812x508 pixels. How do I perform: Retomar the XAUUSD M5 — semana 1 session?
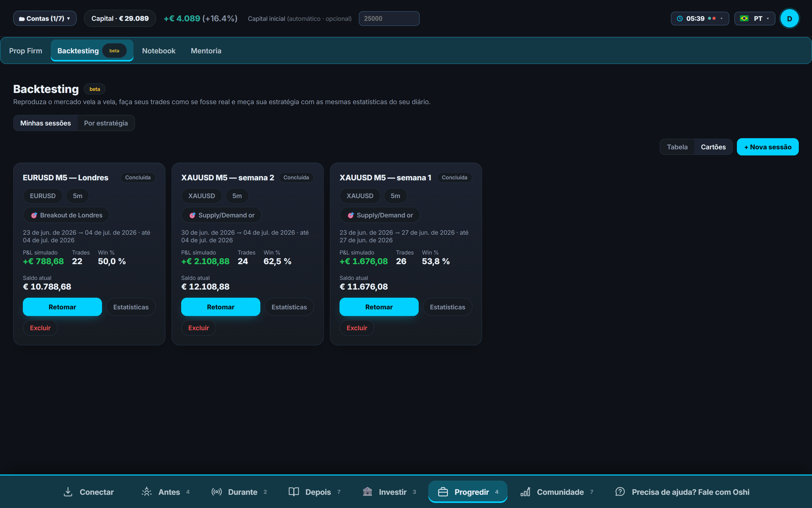tap(379, 307)
